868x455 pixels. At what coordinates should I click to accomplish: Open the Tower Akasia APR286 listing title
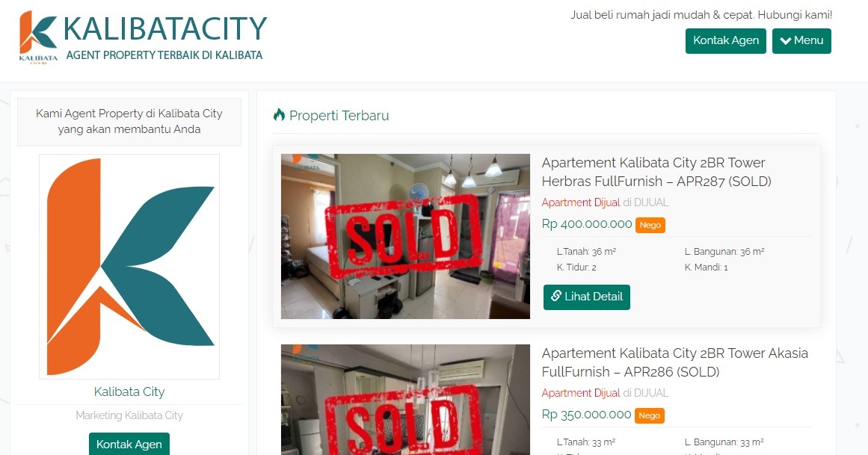(x=675, y=362)
